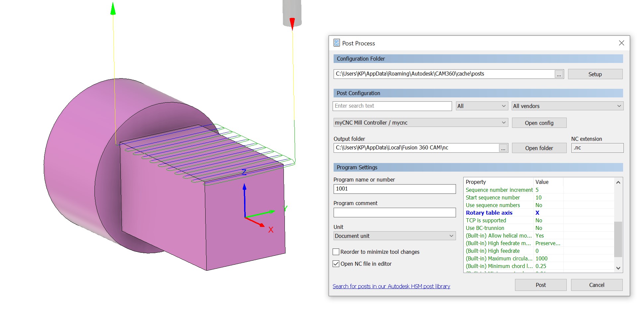Click the configuration folder path field
Screen dimensions: 644x326
[x=444, y=74]
